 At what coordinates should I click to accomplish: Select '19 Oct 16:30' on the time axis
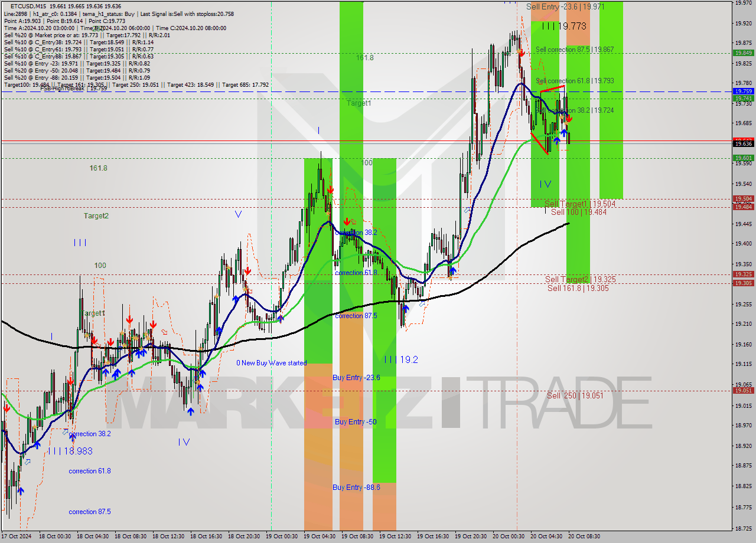pos(432,537)
